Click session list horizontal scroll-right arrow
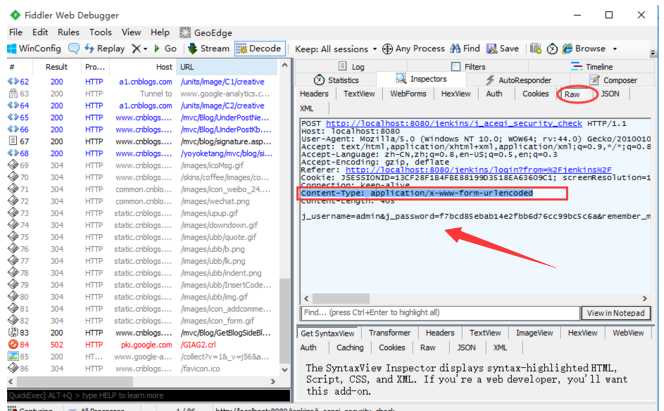This screenshot has width=664, height=411. click(x=273, y=381)
